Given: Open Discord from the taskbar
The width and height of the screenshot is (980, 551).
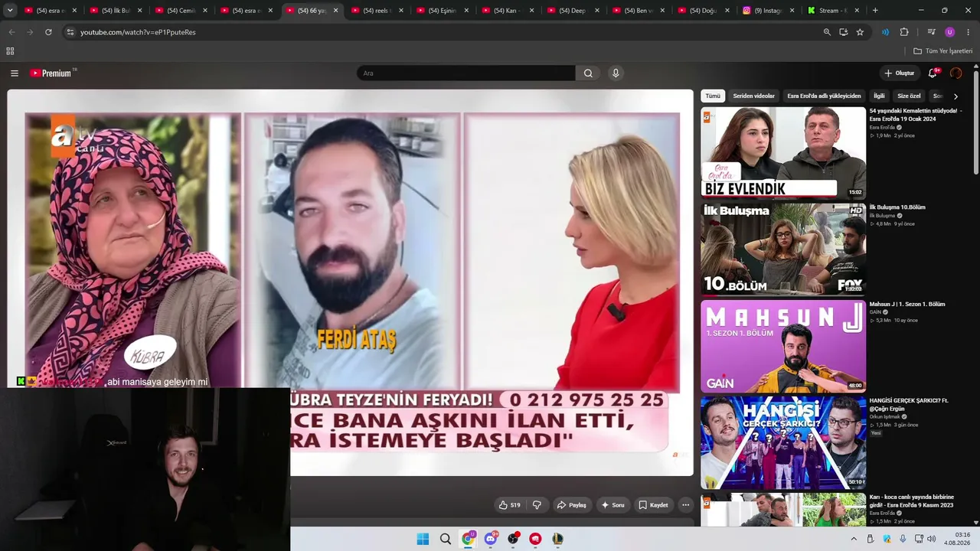Looking at the screenshot, I should point(491,539).
